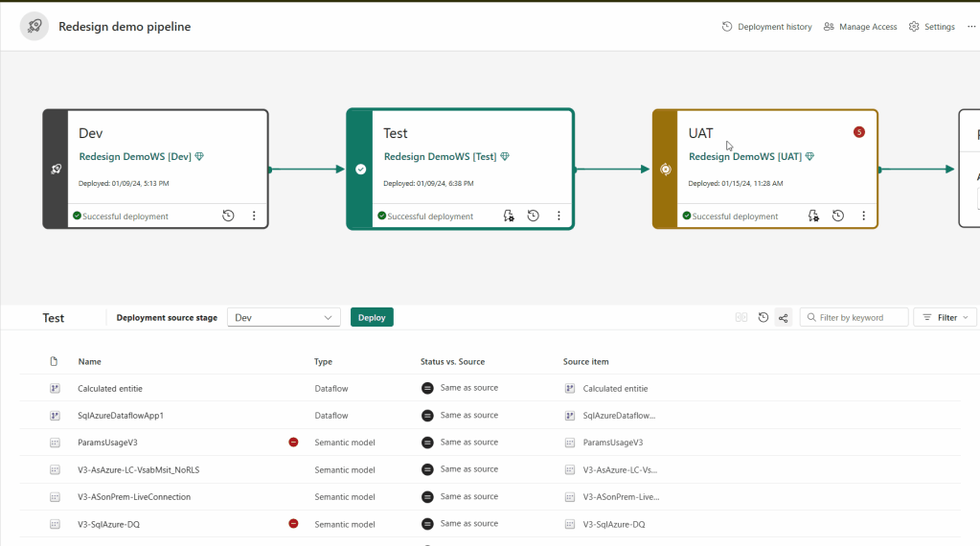The image size is (980, 546).
Task: Open Settings in the top bar
Action: pyautogui.click(x=931, y=27)
